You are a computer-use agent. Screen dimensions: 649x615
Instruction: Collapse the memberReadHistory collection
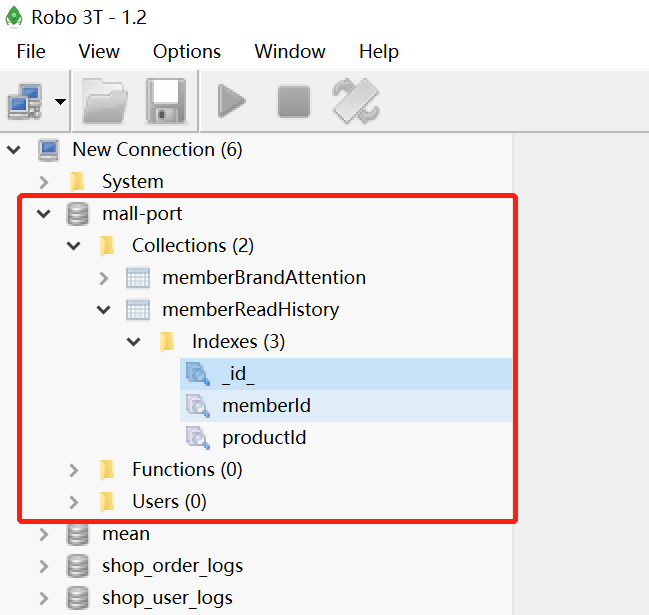[x=103, y=310]
